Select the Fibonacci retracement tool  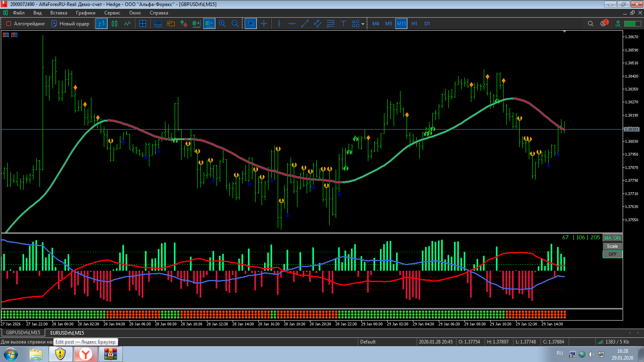[330, 24]
